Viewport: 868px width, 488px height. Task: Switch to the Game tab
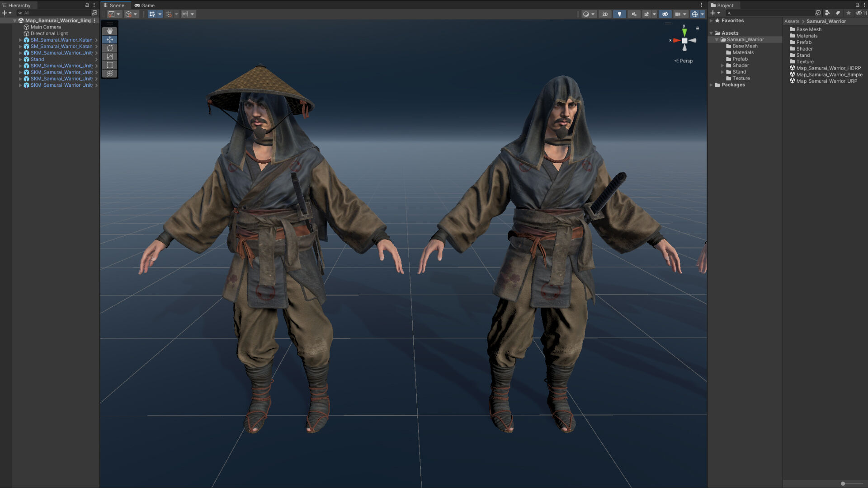[145, 5]
